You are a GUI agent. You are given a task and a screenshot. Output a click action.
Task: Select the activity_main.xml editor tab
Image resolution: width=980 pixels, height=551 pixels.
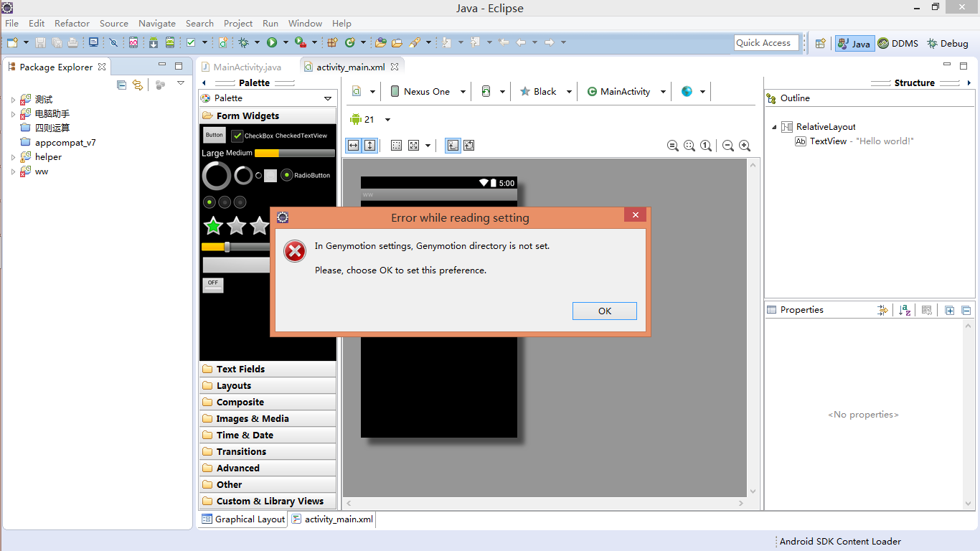[x=350, y=67]
